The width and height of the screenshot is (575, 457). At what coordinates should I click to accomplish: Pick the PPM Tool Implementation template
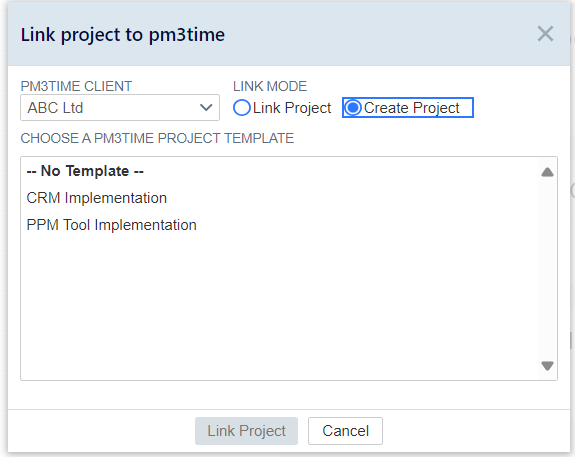pyautogui.click(x=111, y=225)
